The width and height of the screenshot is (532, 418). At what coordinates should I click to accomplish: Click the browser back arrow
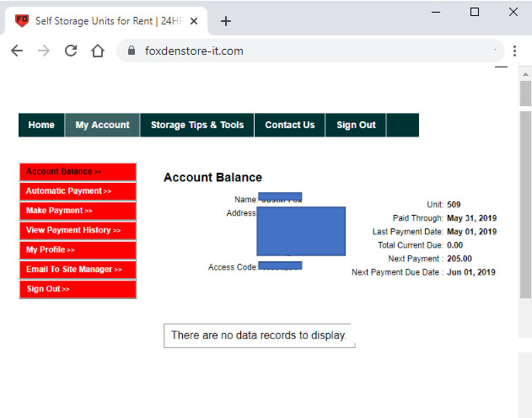point(17,51)
